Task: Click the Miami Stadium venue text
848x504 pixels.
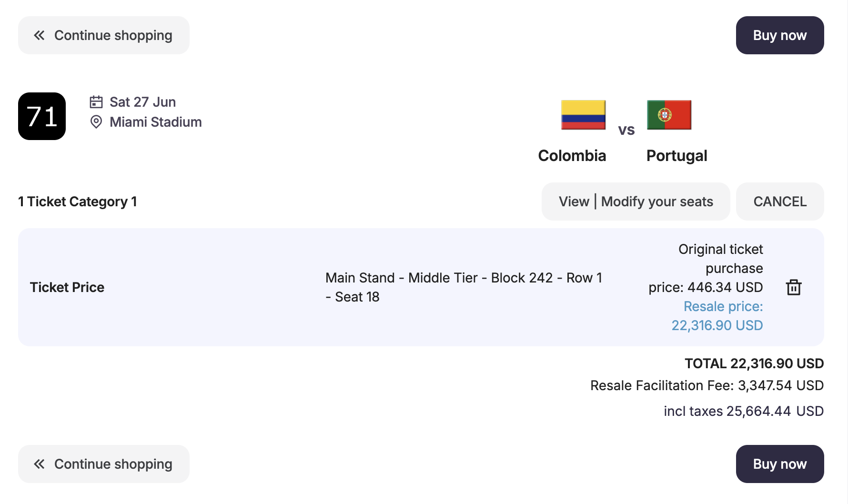Action: [x=155, y=122]
